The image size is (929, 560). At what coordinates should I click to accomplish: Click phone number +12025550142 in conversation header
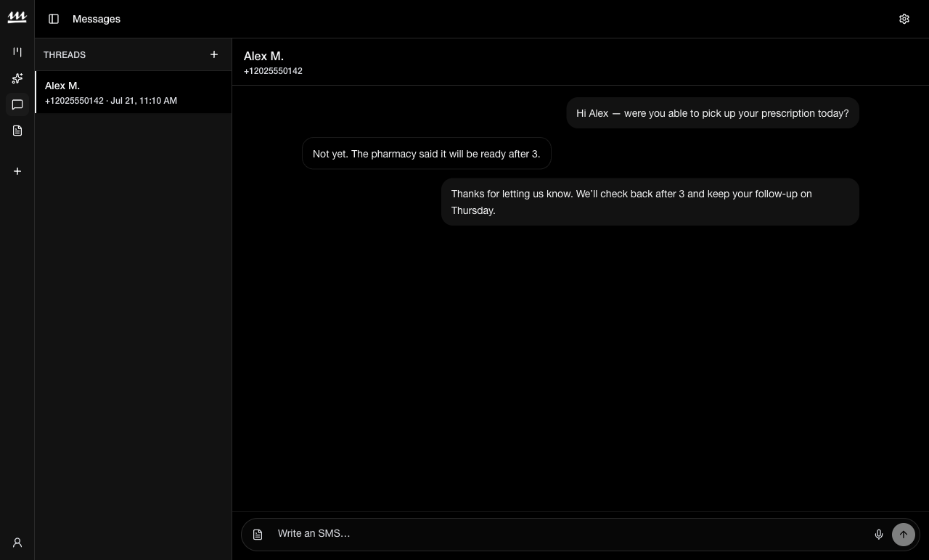273,71
